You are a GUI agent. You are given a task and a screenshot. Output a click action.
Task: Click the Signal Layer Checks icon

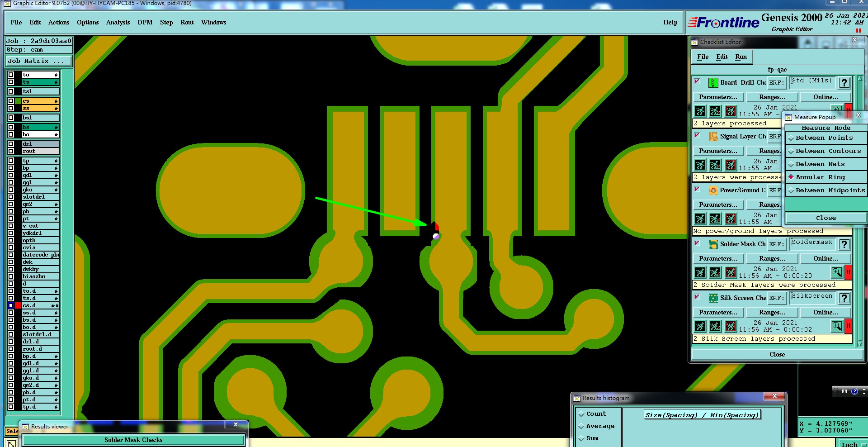713,137
